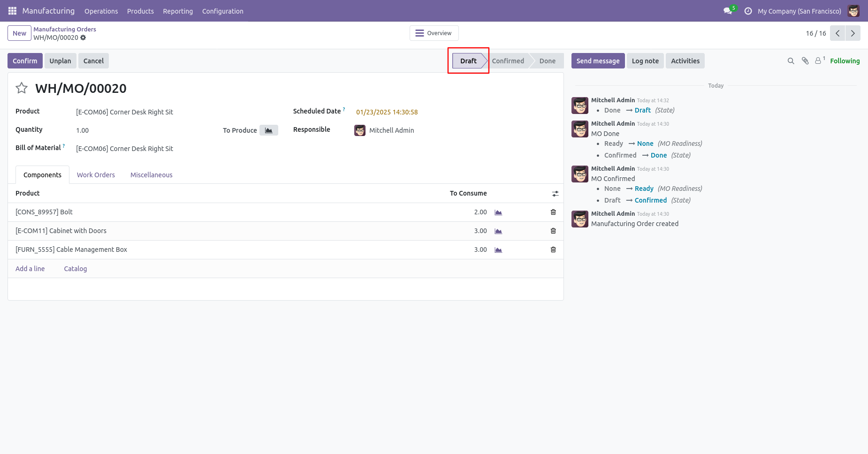Open the To Produce forecast chart icon
868x454 pixels.
coord(269,130)
